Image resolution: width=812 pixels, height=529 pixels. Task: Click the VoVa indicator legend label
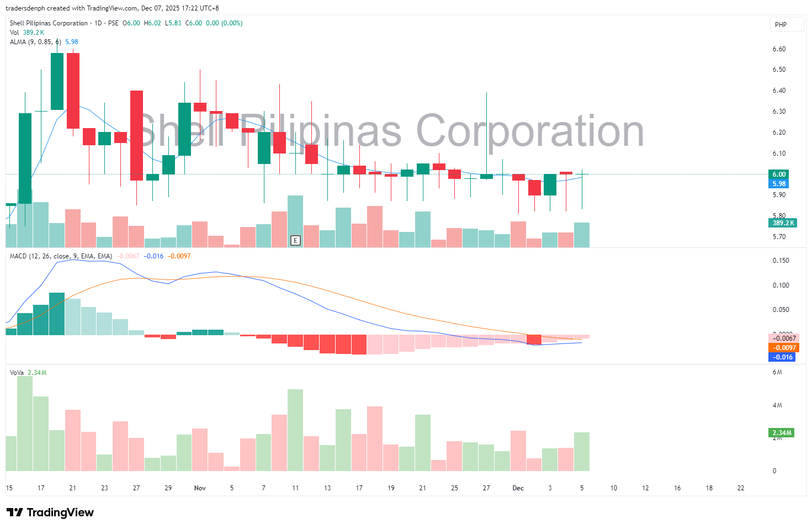tap(17, 373)
